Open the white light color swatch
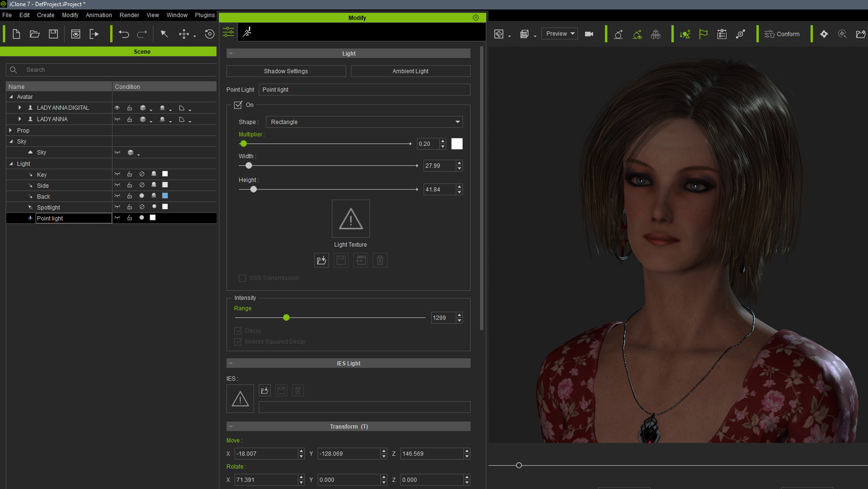This screenshot has width=868, height=489. click(x=457, y=144)
